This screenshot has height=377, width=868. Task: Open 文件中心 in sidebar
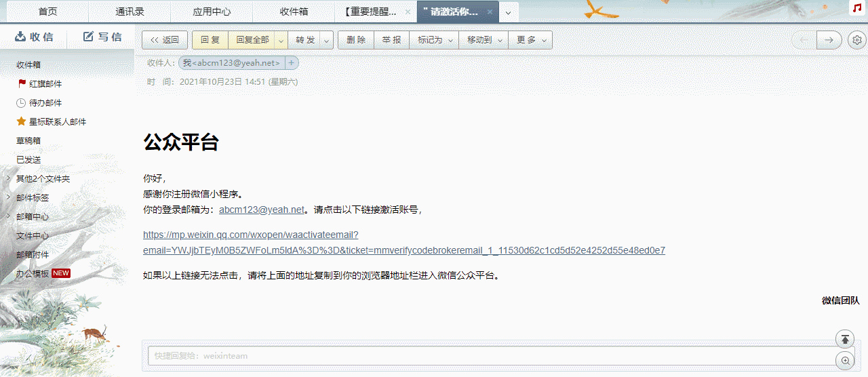click(x=33, y=236)
